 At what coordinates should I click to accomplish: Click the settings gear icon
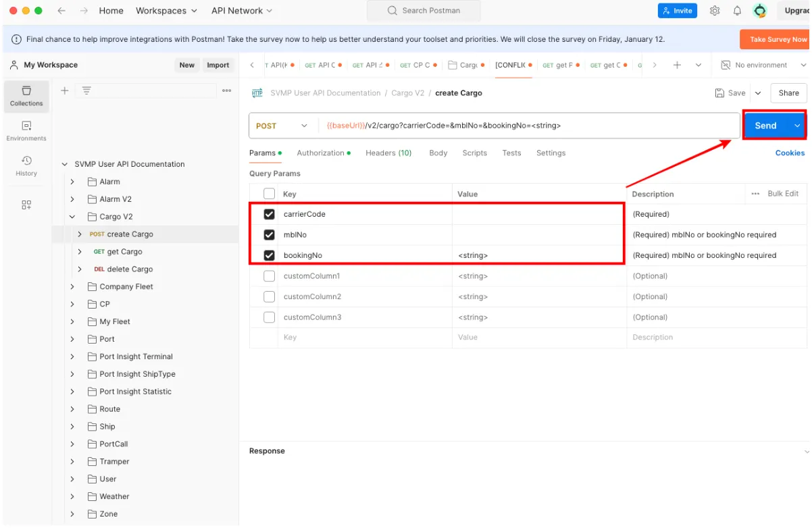tap(715, 11)
